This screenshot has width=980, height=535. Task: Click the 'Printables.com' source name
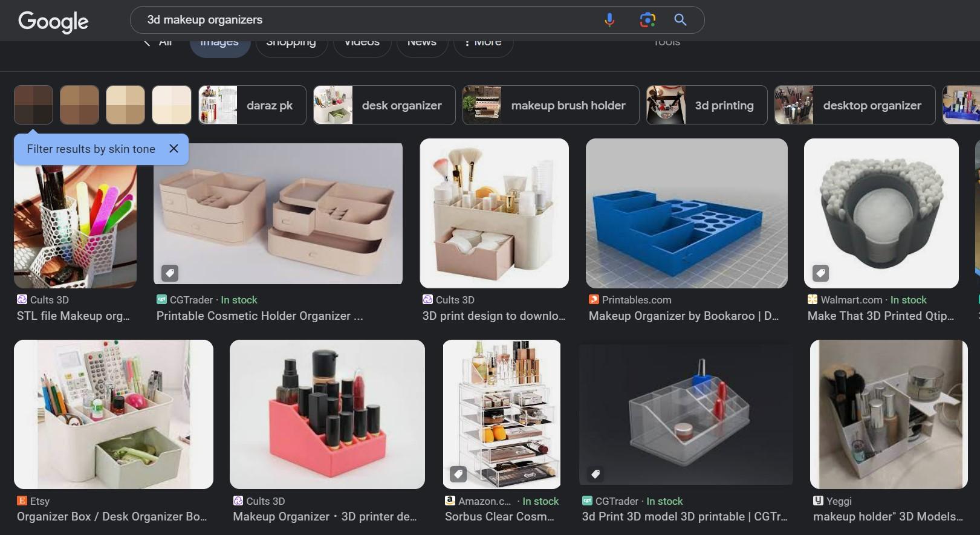(x=637, y=300)
